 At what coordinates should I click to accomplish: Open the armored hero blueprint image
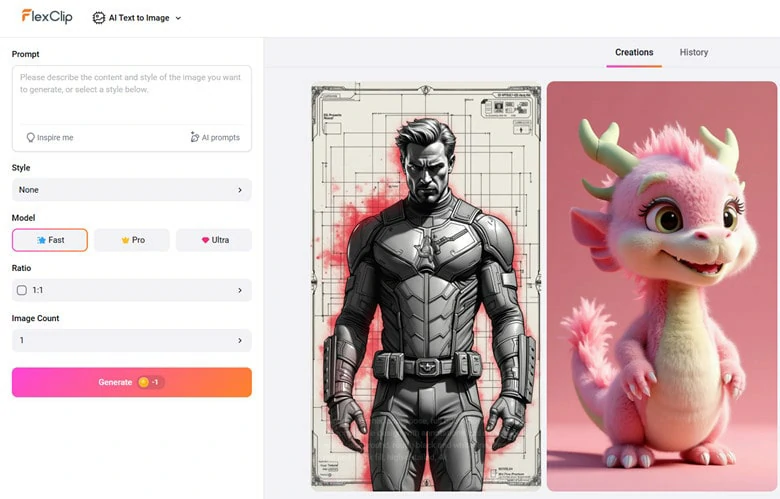click(x=426, y=286)
